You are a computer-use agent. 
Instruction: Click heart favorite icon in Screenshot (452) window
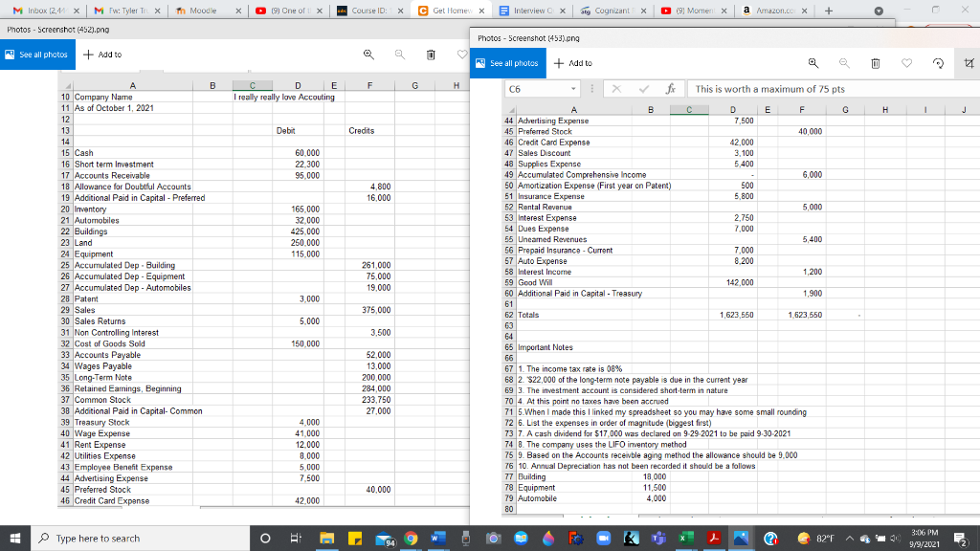coord(462,55)
